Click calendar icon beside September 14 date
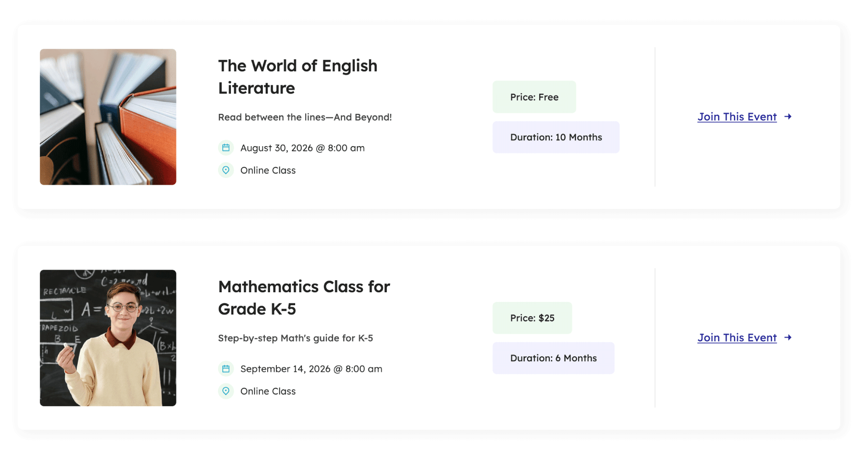 tap(226, 369)
